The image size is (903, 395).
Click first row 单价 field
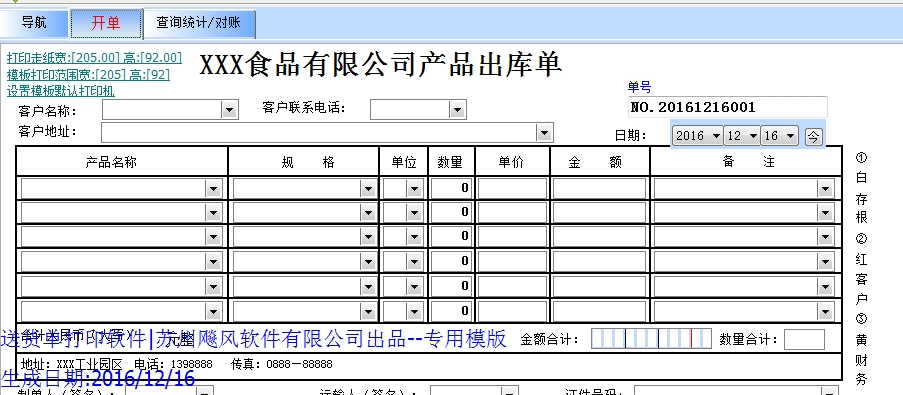point(512,188)
